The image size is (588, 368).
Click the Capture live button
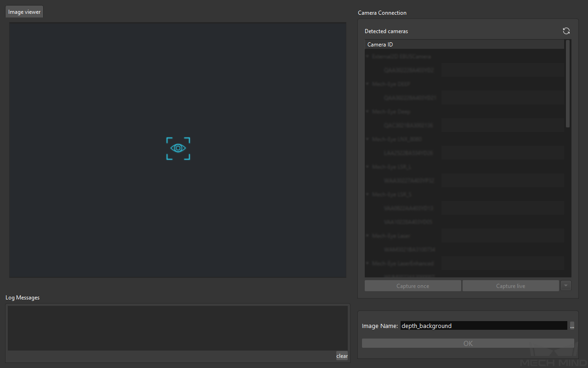[510, 286]
